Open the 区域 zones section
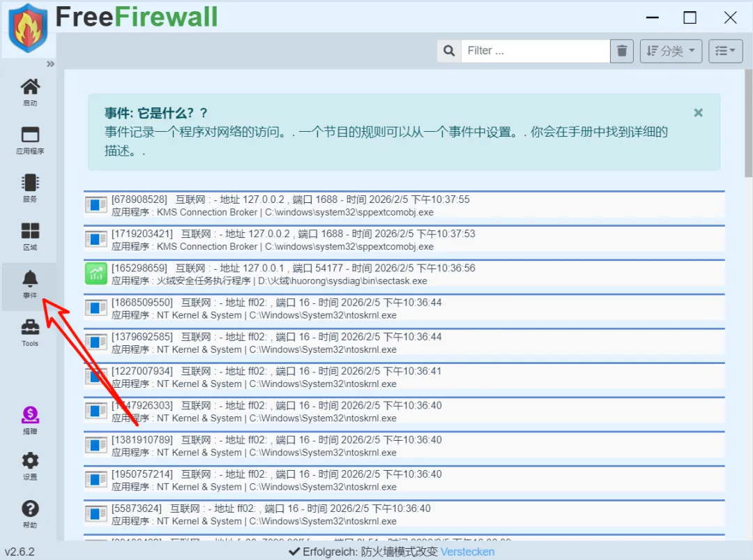This screenshot has width=753, height=560. point(30,236)
